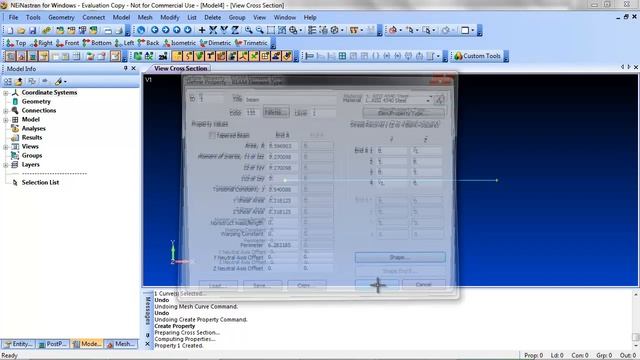This screenshot has height=360, width=640.
Task: Open the Window menu
Action: tap(284, 18)
